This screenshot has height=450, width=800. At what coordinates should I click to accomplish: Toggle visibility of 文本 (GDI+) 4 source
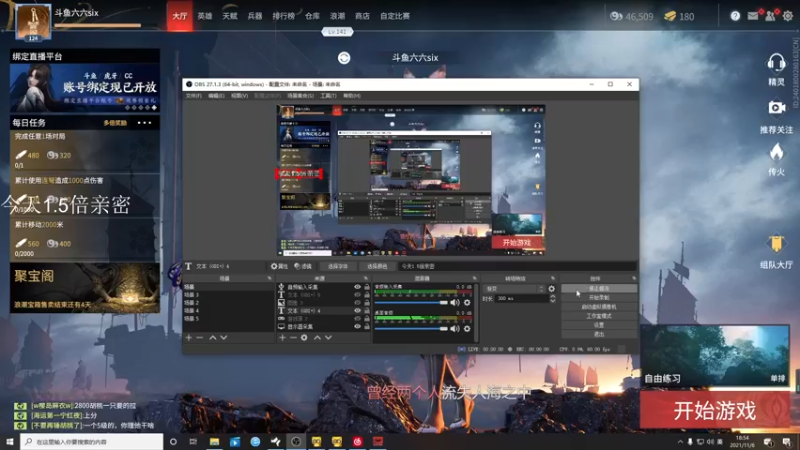pos(357,310)
